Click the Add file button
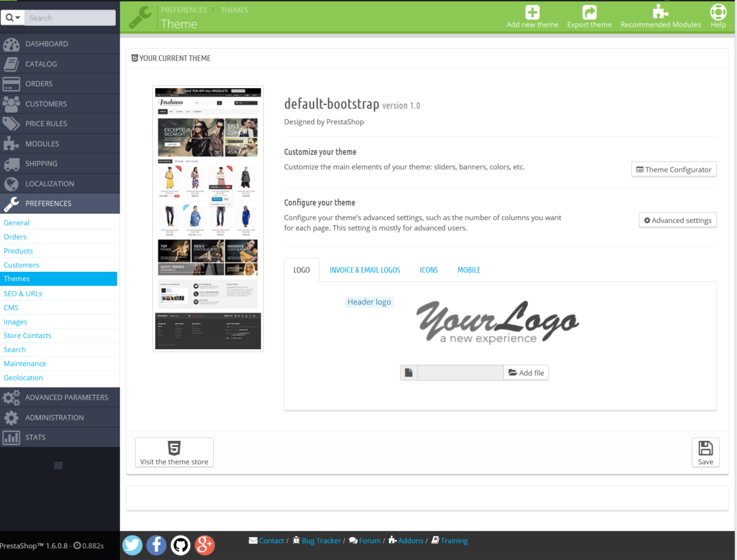Image resolution: width=737 pixels, height=560 pixels. click(x=526, y=373)
